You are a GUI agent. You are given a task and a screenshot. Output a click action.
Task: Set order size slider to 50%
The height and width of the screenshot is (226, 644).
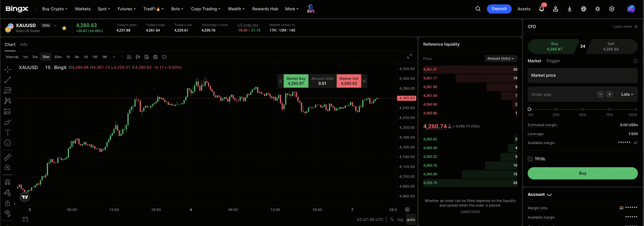point(583,109)
